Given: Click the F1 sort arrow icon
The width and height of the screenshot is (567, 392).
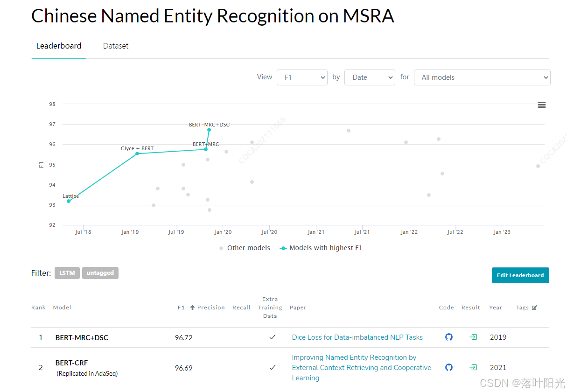Looking at the screenshot, I should pos(192,308).
